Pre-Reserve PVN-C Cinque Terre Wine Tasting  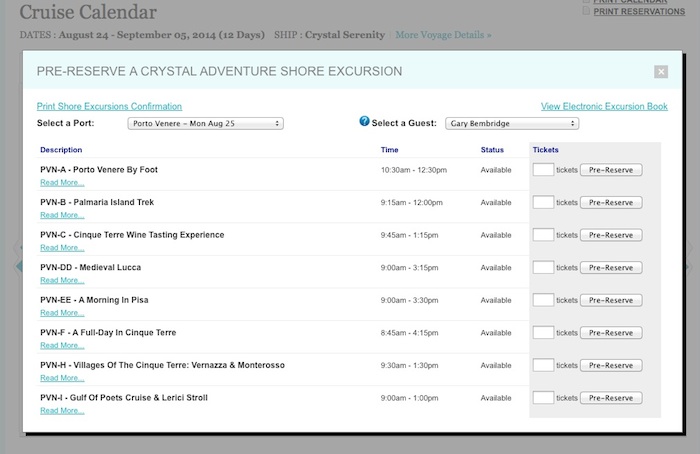611,235
